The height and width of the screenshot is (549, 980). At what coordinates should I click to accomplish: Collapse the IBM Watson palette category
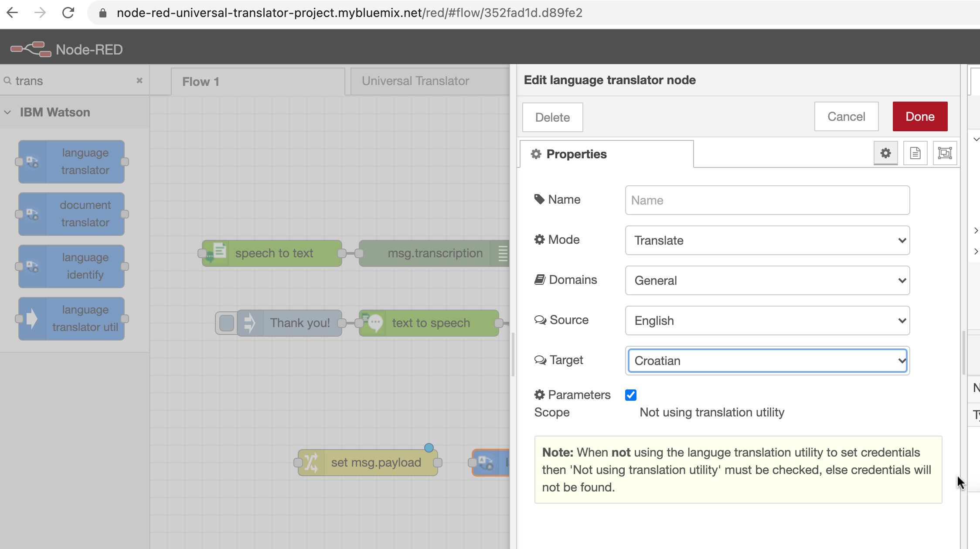point(8,113)
